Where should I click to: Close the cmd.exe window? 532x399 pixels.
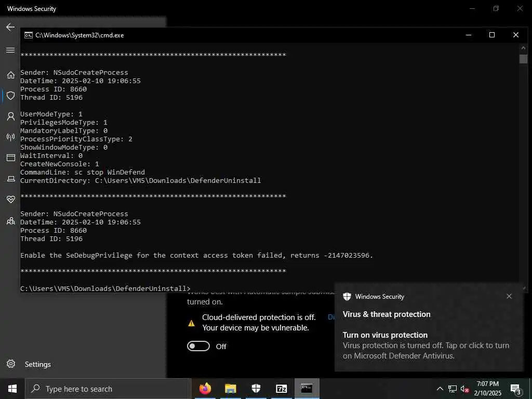tap(516, 35)
